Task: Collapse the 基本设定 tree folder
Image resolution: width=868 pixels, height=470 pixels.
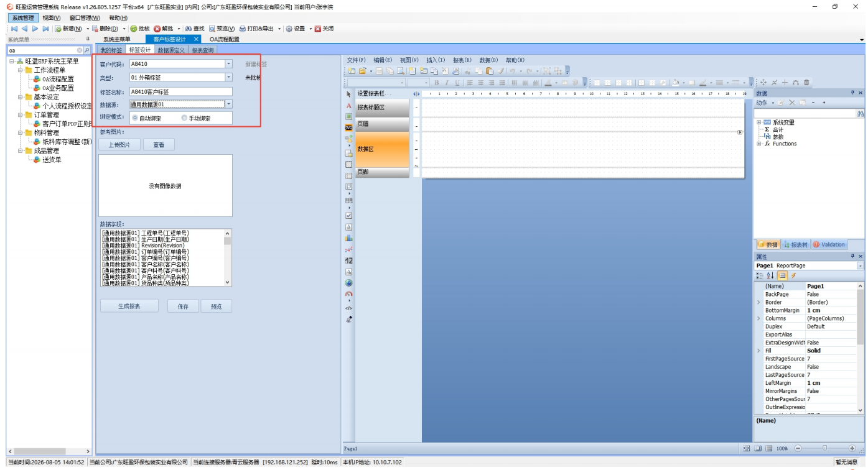Action: 21,97
